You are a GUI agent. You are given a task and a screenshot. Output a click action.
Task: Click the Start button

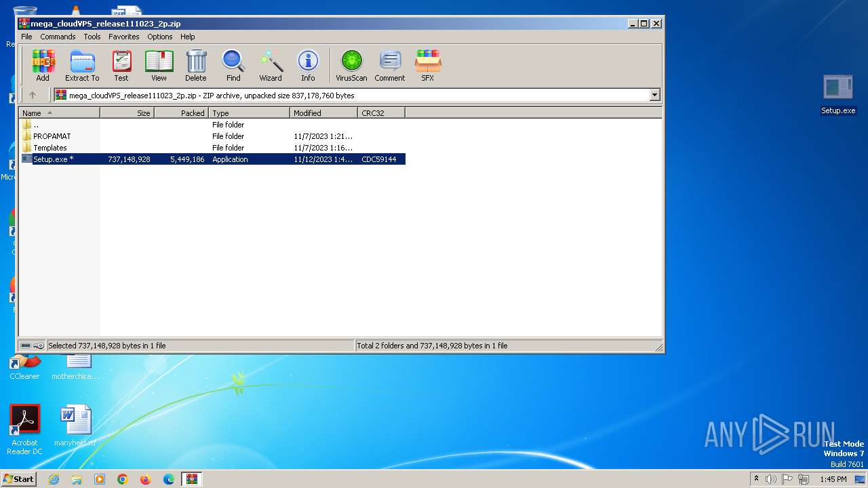click(19, 479)
